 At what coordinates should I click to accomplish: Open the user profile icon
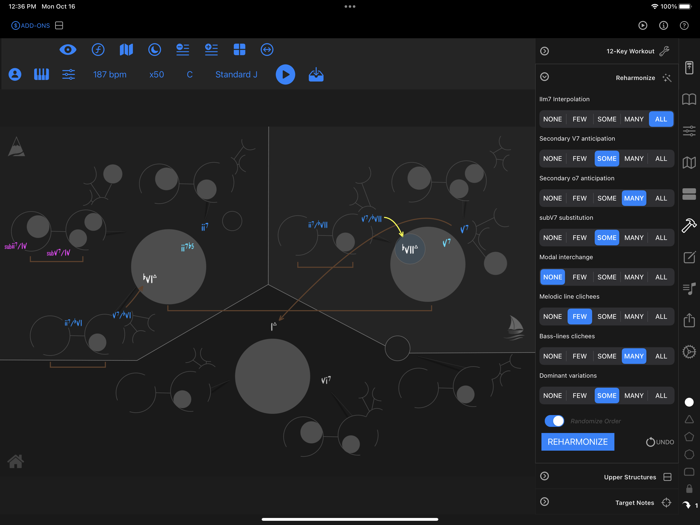point(15,75)
